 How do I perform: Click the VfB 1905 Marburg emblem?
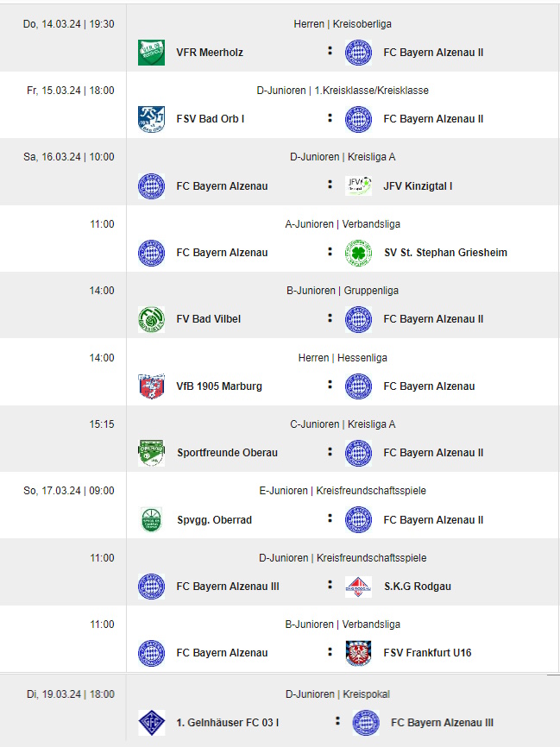pos(151,386)
